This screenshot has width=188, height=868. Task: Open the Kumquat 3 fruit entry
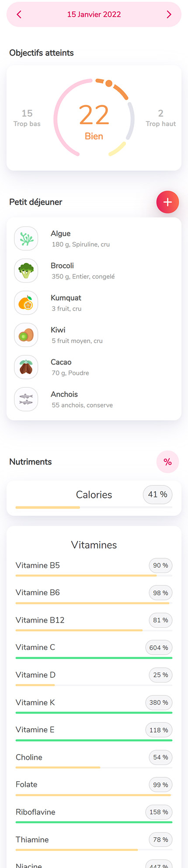[94, 303]
